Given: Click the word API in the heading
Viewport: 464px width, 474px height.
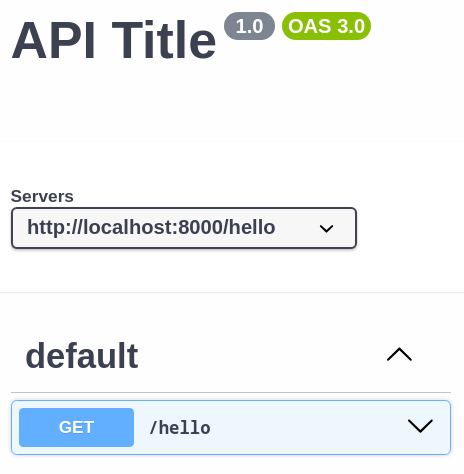Looking at the screenshot, I should (53, 40).
